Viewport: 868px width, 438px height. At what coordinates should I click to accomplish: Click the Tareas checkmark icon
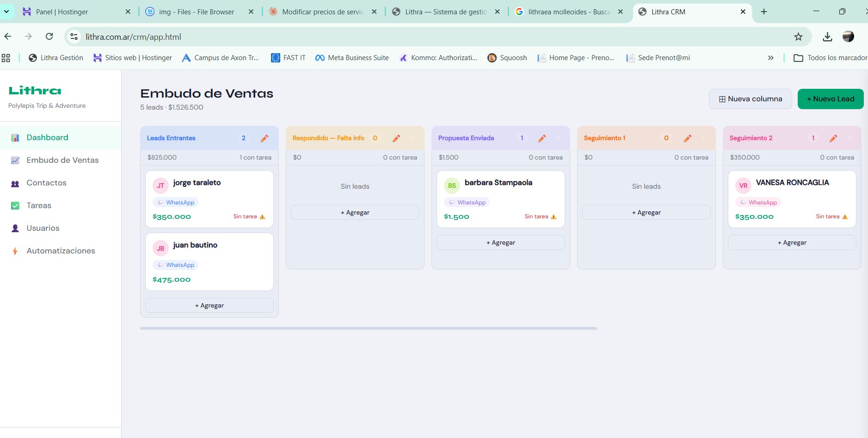(x=15, y=205)
